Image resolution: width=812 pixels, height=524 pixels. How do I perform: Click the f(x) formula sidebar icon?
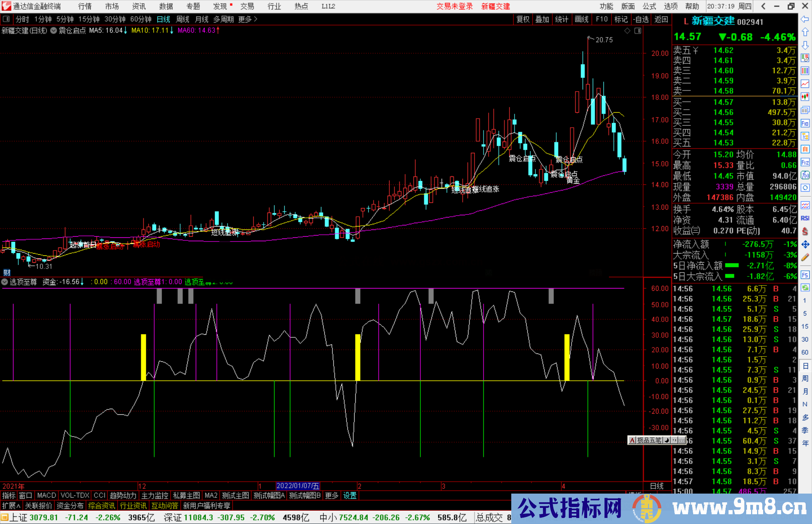pos(805,175)
